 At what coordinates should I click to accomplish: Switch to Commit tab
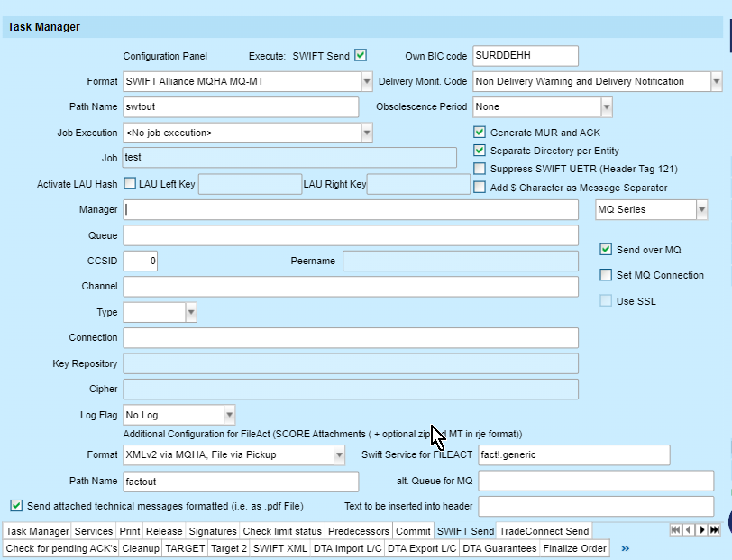(x=413, y=531)
